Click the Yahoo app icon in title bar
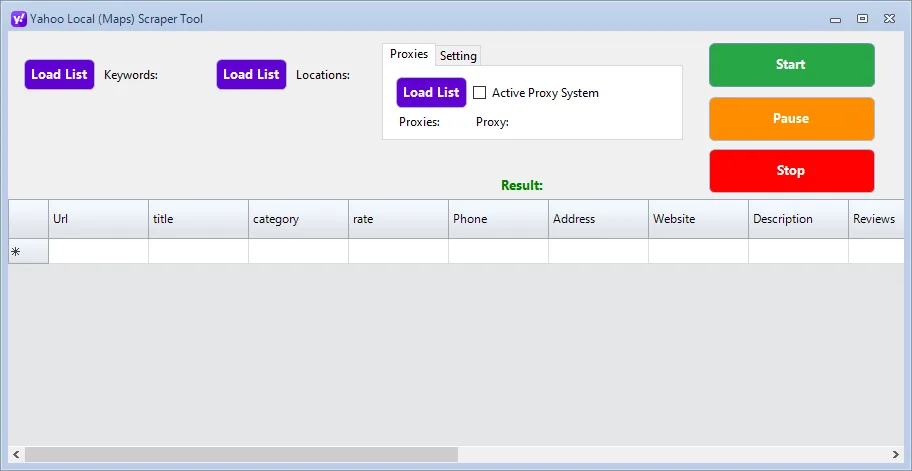The image size is (912, 471). (18, 18)
